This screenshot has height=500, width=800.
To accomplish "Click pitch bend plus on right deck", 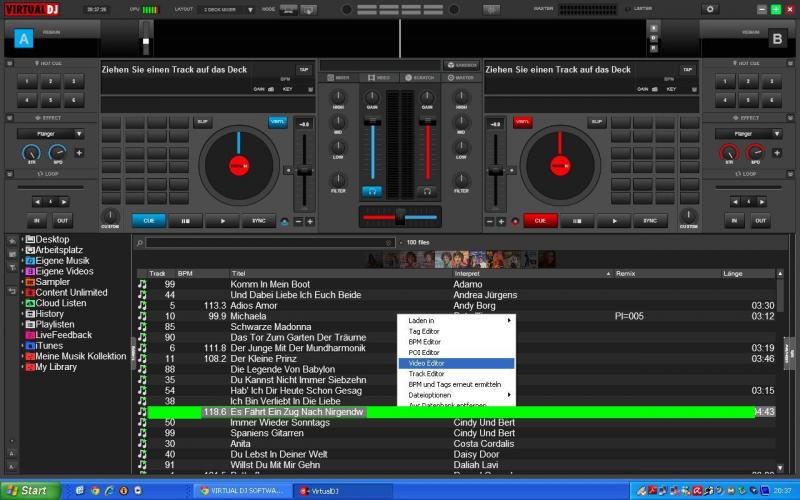I will (501, 221).
